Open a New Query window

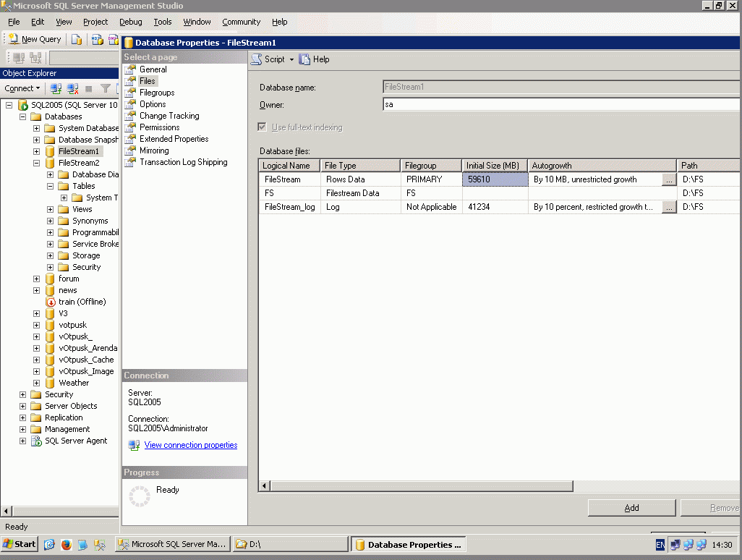(x=35, y=39)
